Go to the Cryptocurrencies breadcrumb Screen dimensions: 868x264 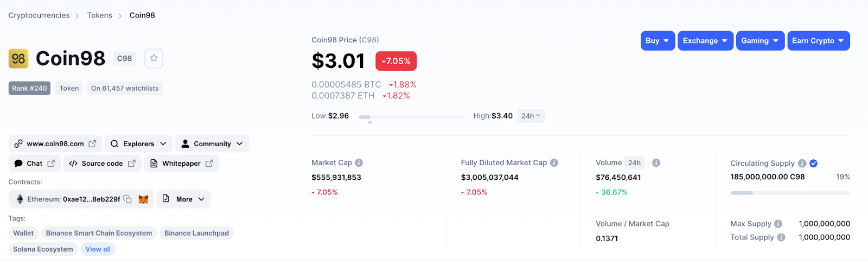coord(39,15)
